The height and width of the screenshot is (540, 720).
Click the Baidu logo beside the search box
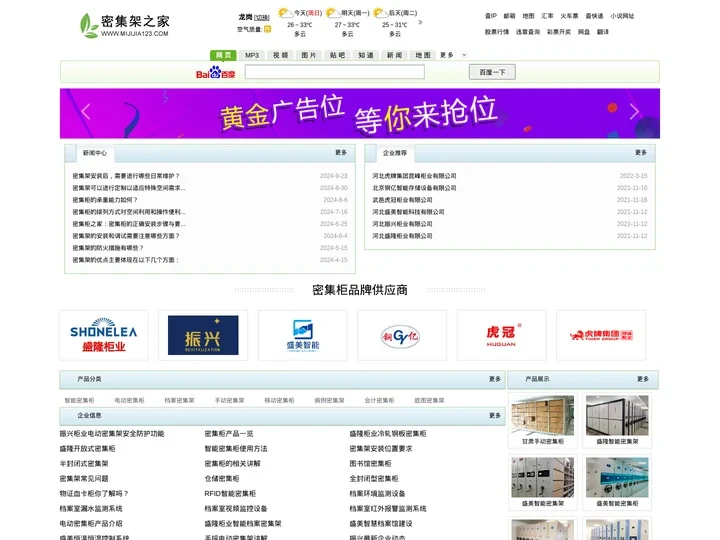tap(215, 73)
